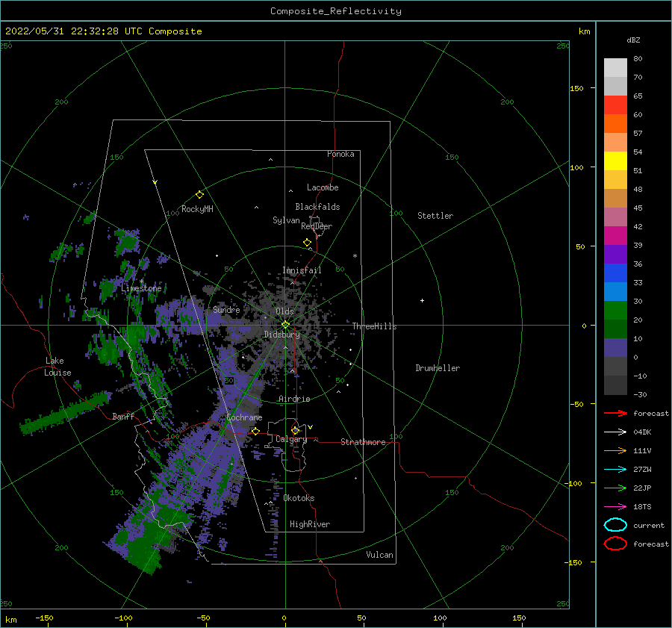The height and width of the screenshot is (628, 672).
Task: Click the Sylvan label on map
Action: pos(286,220)
